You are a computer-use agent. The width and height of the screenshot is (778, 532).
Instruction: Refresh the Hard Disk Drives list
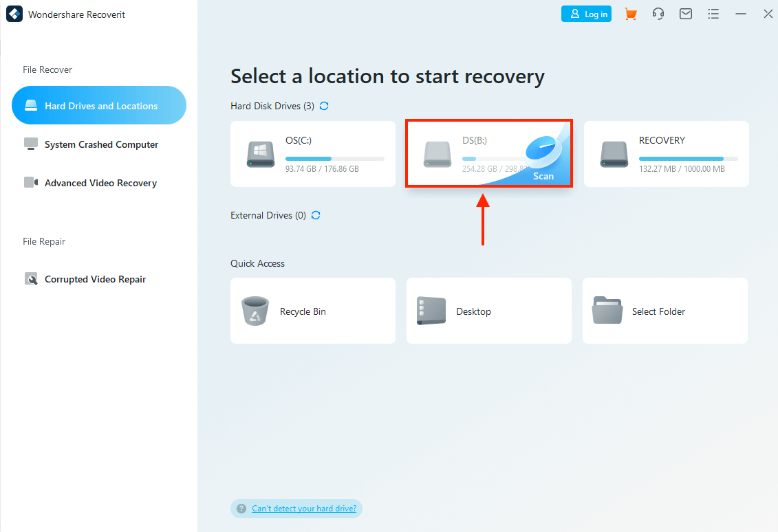324,106
